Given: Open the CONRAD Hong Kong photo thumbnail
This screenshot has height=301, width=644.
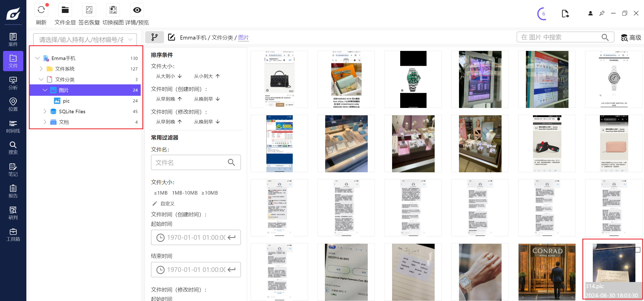Looking at the screenshot, I should 547,272.
